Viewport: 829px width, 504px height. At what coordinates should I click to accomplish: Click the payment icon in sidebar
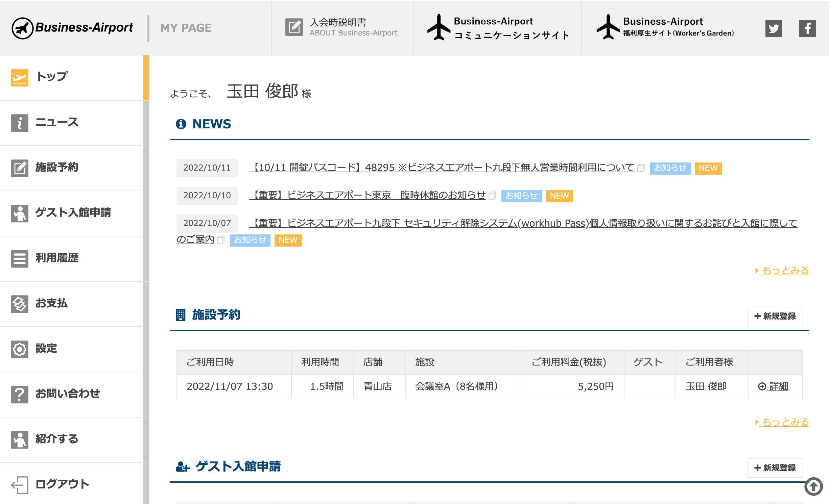coord(19,304)
